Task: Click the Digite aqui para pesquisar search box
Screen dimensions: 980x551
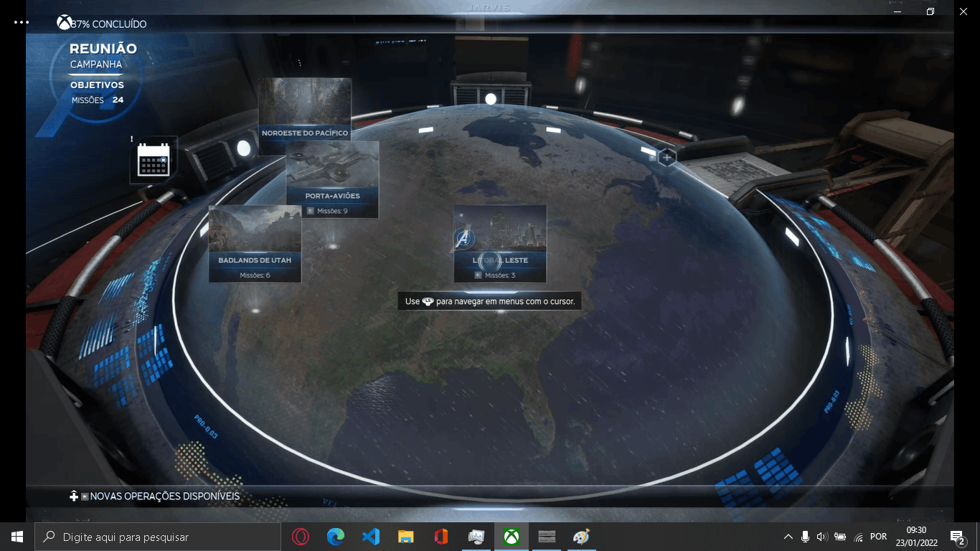Action: 158,537
